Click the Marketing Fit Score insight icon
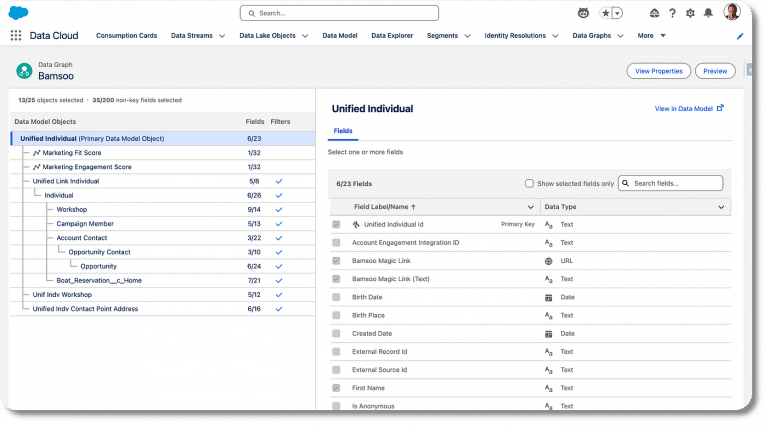This screenshot has height=426, width=768. pos(37,153)
